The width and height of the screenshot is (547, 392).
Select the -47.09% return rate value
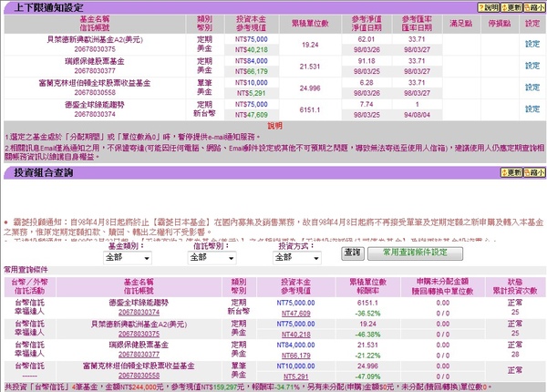[x=367, y=377]
